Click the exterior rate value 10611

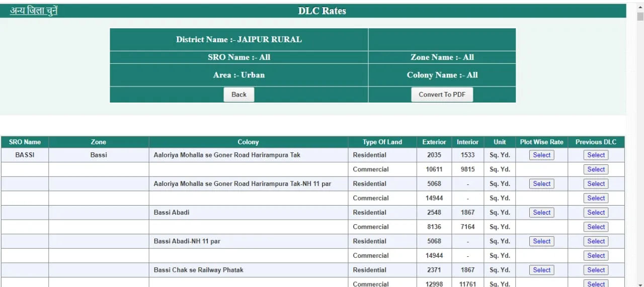(434, 169)
